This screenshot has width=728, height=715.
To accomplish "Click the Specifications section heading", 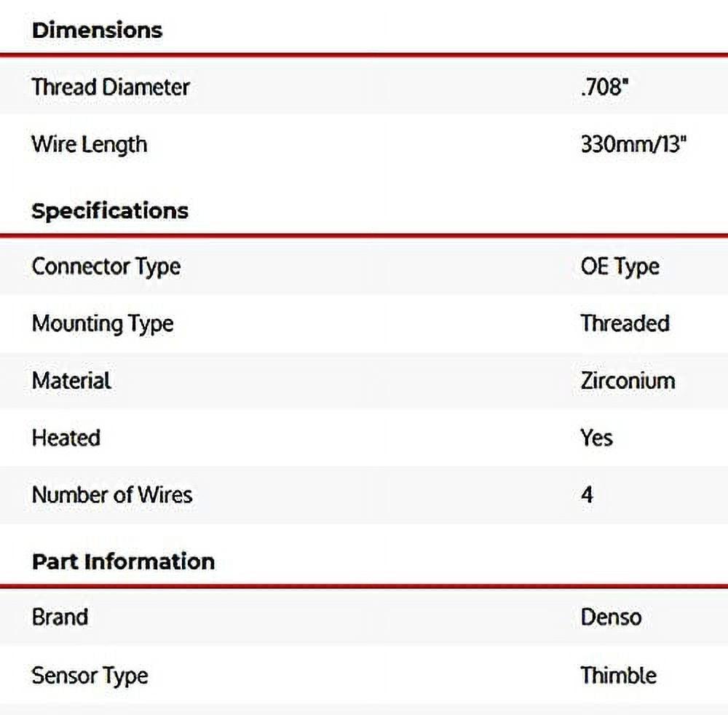I will [110, 211].
